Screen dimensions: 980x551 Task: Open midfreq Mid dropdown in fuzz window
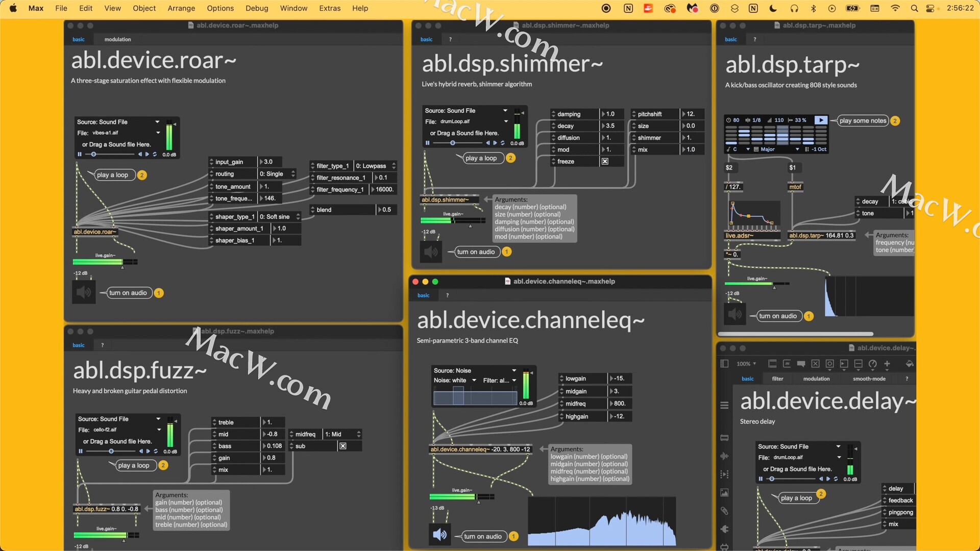click(x=342, y=434)
